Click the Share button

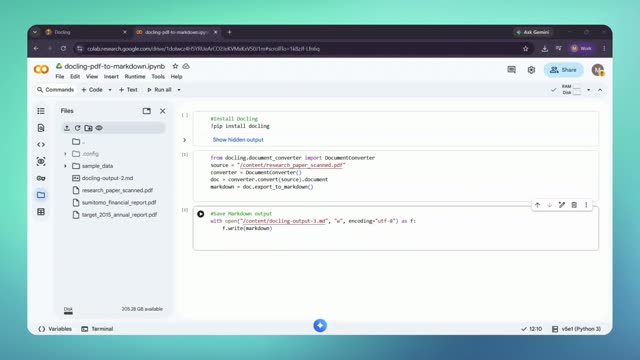click(x=564, y=70)
